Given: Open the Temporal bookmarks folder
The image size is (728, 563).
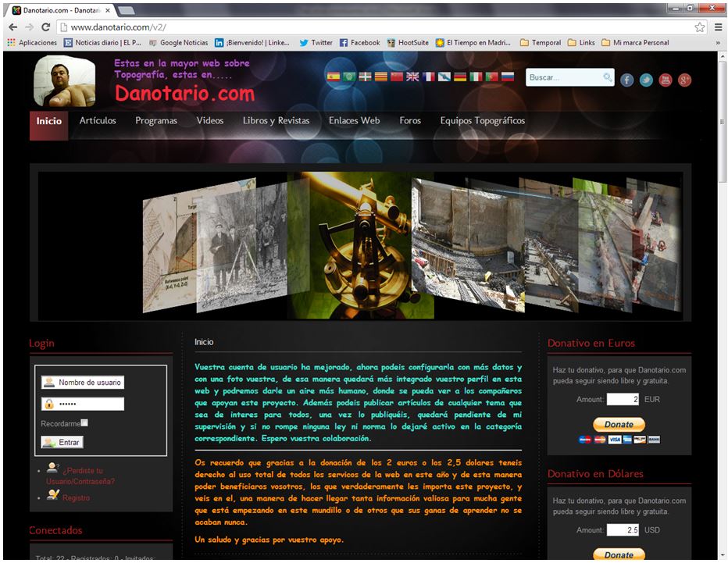Looking at the screenshot, I should click(541, 43).
